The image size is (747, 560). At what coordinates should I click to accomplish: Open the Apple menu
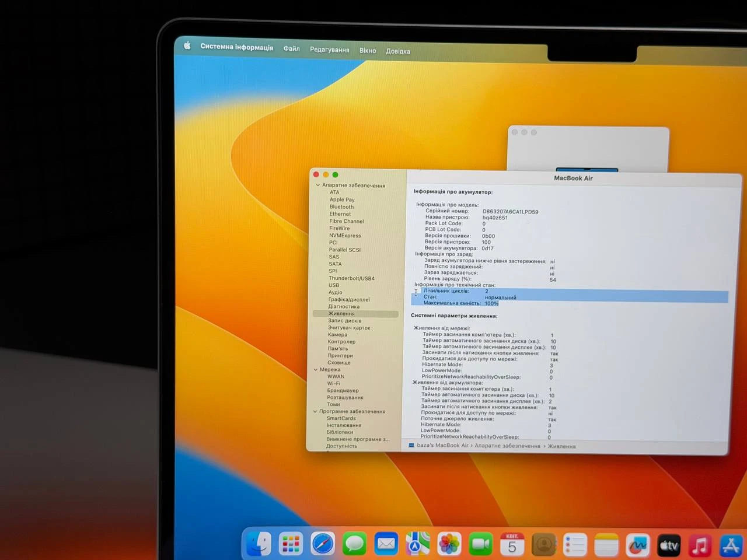187,45
